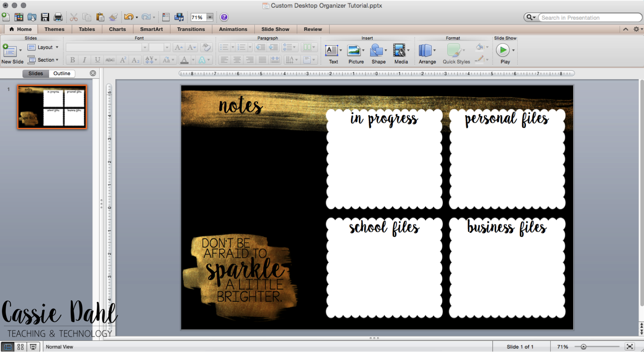
Task: Open the ribbon settings gear menu
Action: 637,29
